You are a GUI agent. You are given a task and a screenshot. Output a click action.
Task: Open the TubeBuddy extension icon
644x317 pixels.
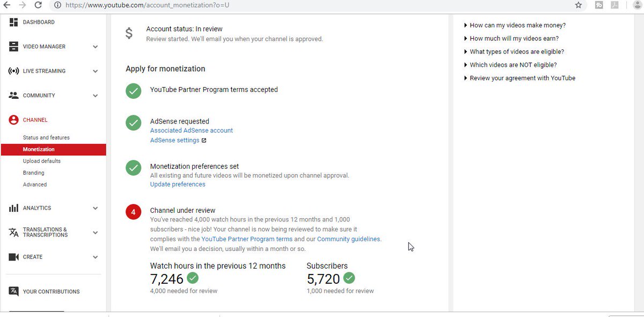point(599,5)
